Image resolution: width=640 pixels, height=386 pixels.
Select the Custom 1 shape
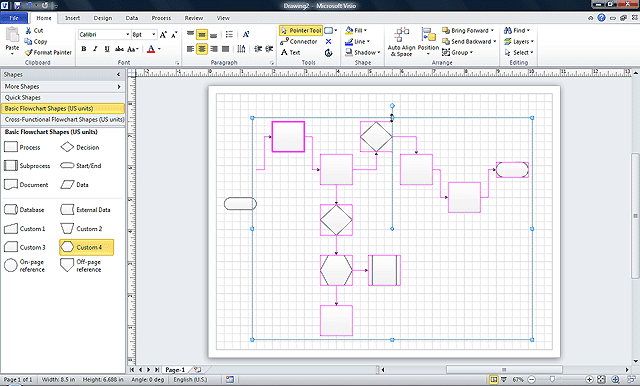(24, 229)
